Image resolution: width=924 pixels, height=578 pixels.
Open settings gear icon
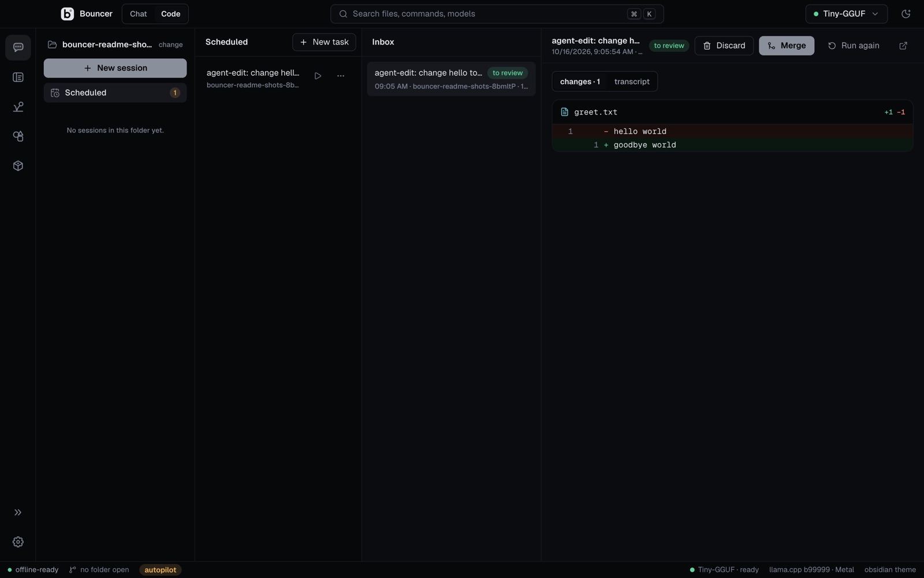click(x=18, y=542)
